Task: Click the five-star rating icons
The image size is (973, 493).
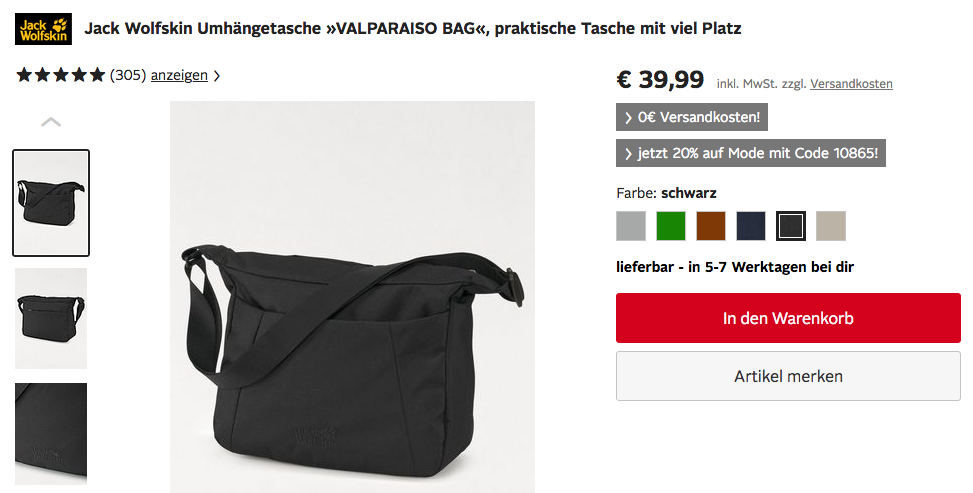Action: pos(61,75)
